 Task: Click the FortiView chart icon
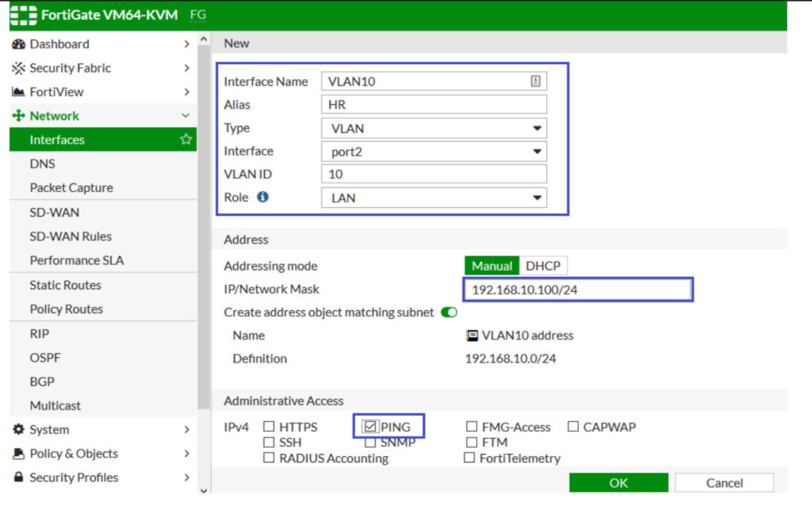pos(19,92)
